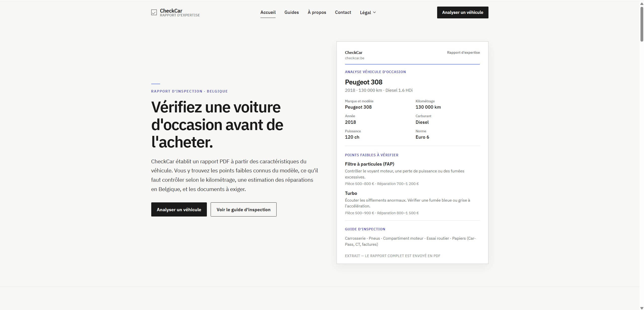Expand the Légal dropdown chevron
The height and width of the screenshot is (310, 644).
point(374,12)
